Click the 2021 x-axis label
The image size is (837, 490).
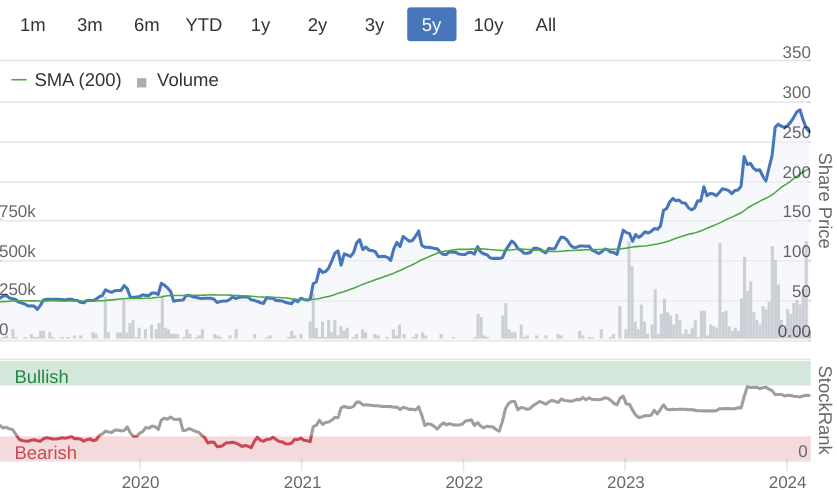click(301, 481)
